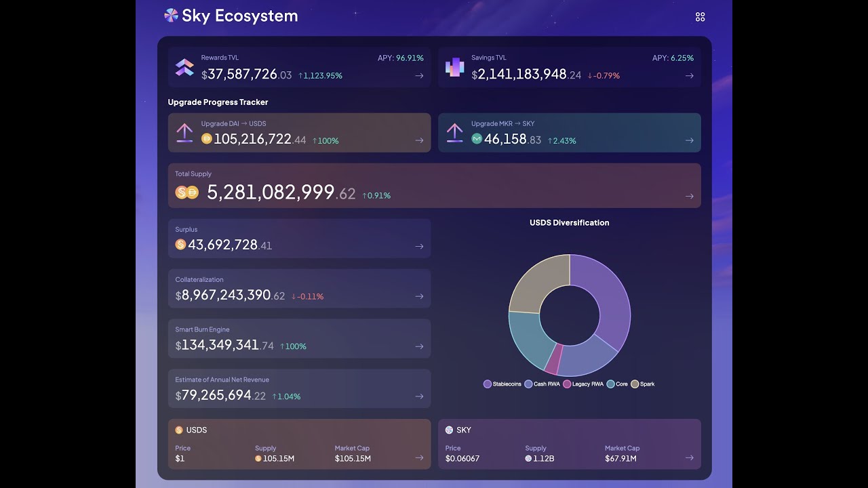Open the SKY token card arrow
868x488 pixels.
(689, 457)
